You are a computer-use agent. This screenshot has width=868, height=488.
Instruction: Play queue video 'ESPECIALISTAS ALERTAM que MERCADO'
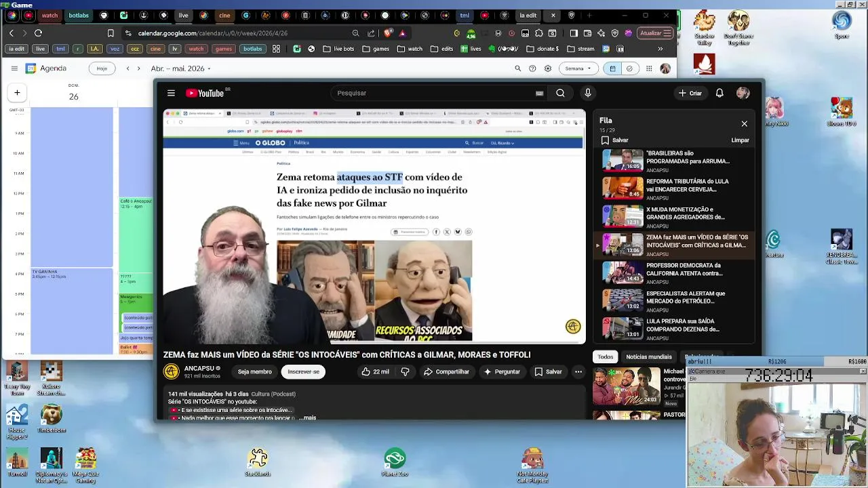click(674, 300)
